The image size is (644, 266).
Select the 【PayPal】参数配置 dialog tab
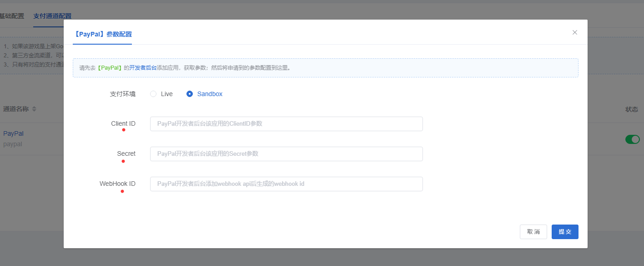[x=102, y=34]
